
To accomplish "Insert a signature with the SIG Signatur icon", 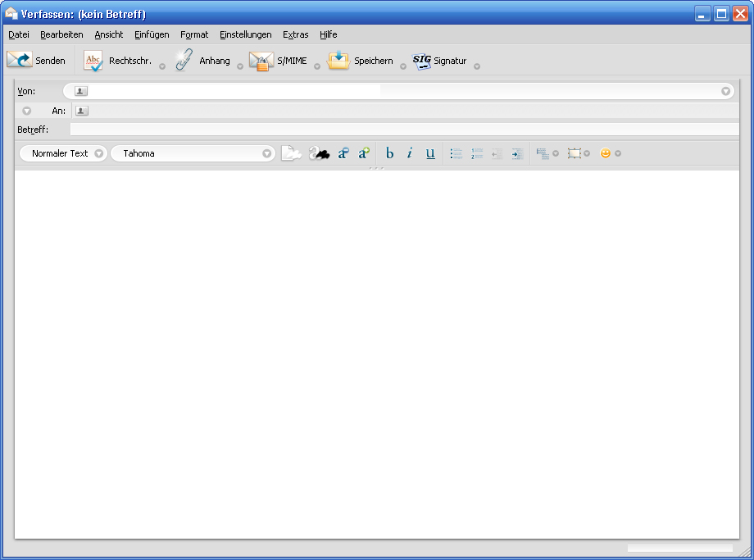I will (422, 61).
